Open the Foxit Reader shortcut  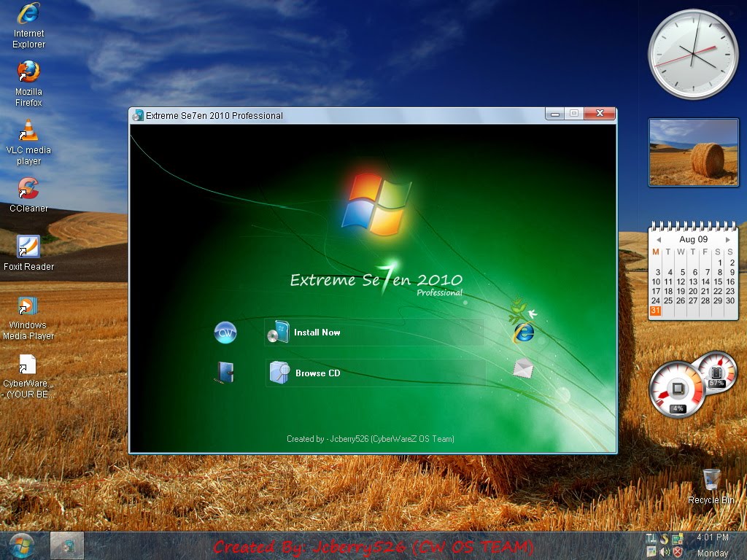[x=28, y=253]
